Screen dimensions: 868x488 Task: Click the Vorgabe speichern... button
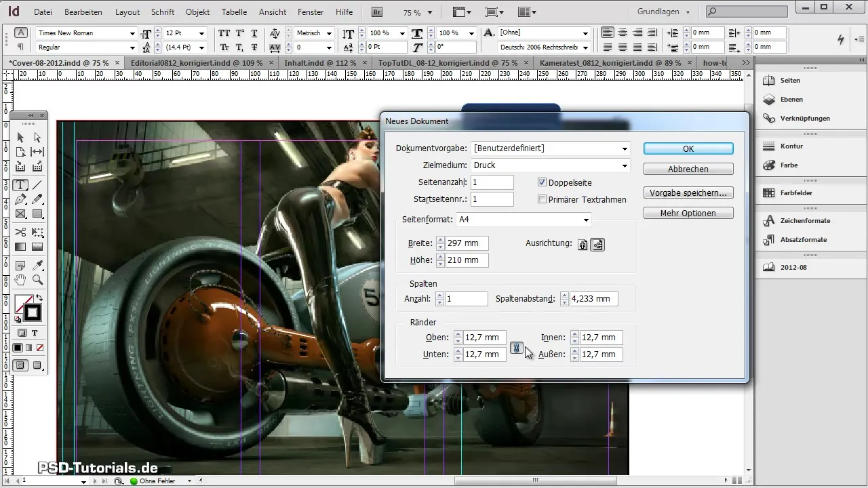[688, 192]
